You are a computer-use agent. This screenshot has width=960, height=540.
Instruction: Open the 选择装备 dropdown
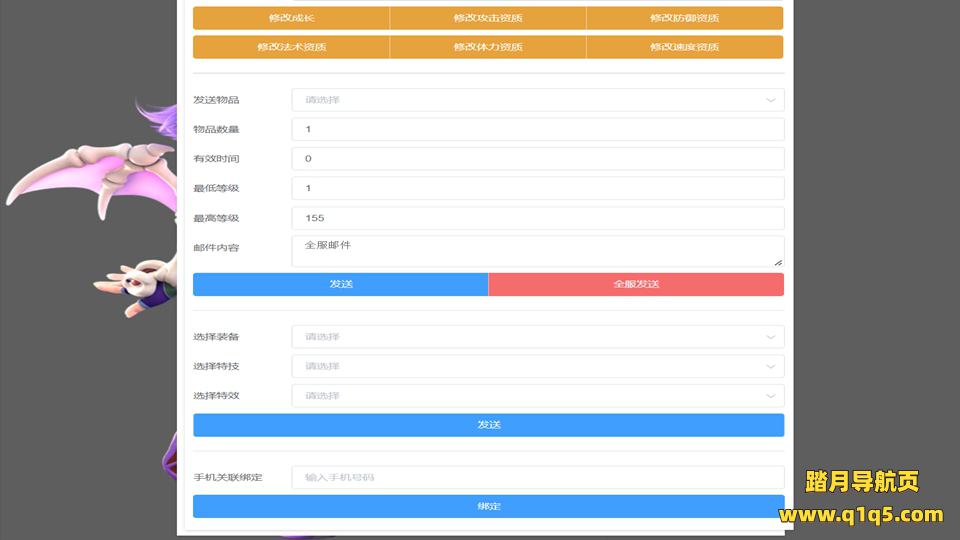coord(537,337)
